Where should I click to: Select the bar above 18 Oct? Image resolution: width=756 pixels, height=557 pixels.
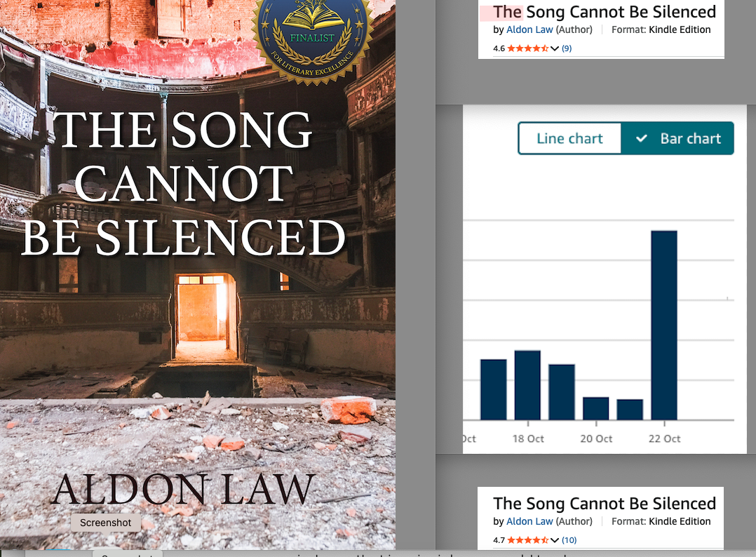click(x=527, y=385)
